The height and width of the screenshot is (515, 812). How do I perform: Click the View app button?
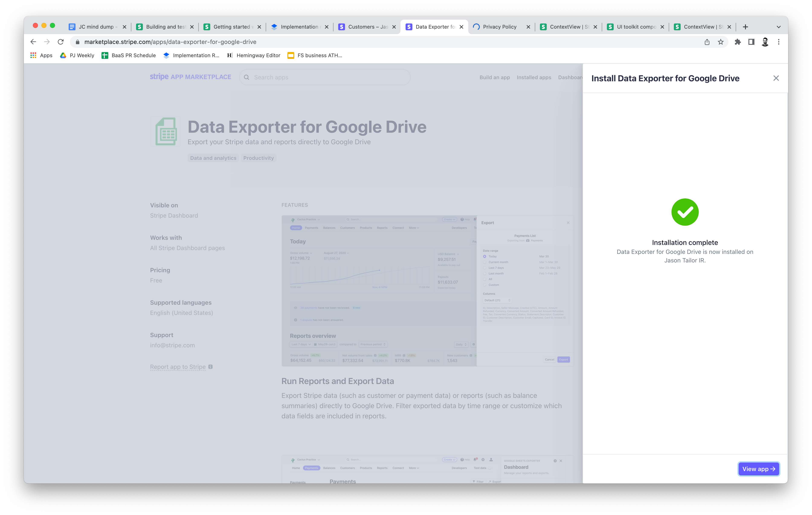pyautogui.click(x=758, y=469)
